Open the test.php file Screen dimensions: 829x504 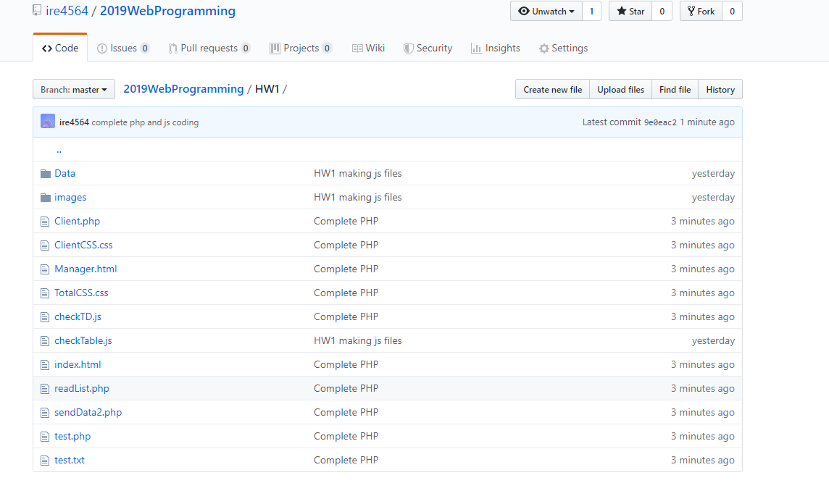pyautogui.click(x=72, y=436)
